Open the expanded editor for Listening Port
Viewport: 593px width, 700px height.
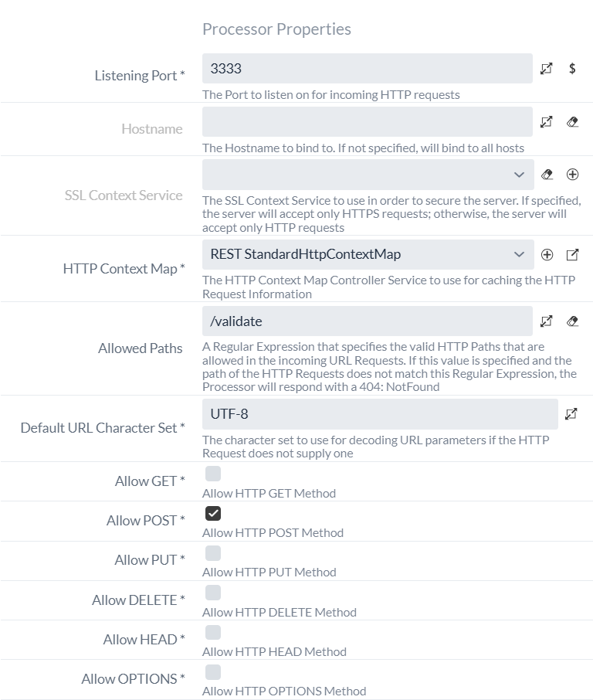click(547, 69)
